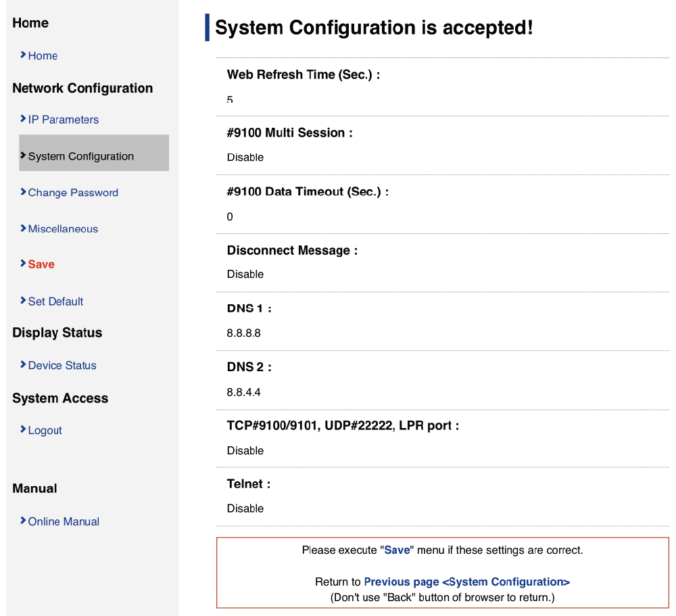Viewport: 676px width, 616px height.
Task: Open the Home page link in sidebar
Action: pyautogui.click(x=43, y=56)
